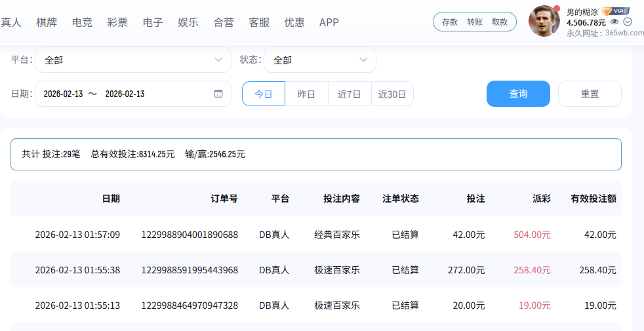Screen dimensions: 644x331
Task: Click the red notification dot on avatar
Action: pos(557,9)
